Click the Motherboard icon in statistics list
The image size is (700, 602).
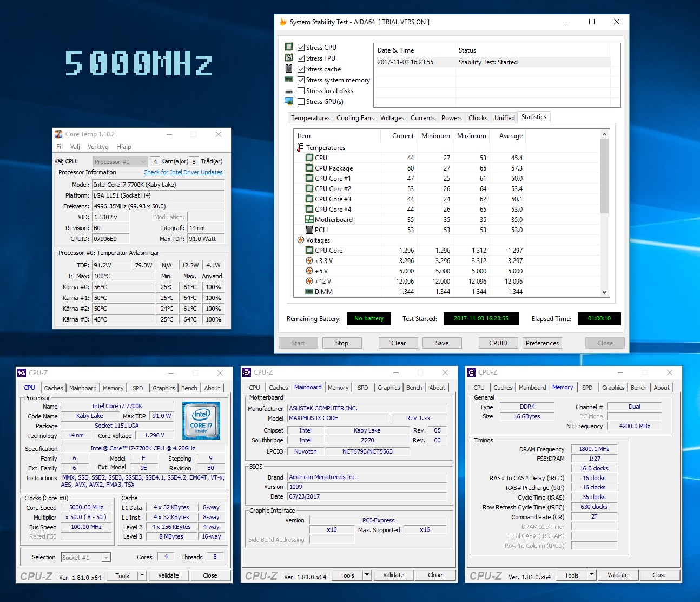pyautogui.click(x=309, y=219)
